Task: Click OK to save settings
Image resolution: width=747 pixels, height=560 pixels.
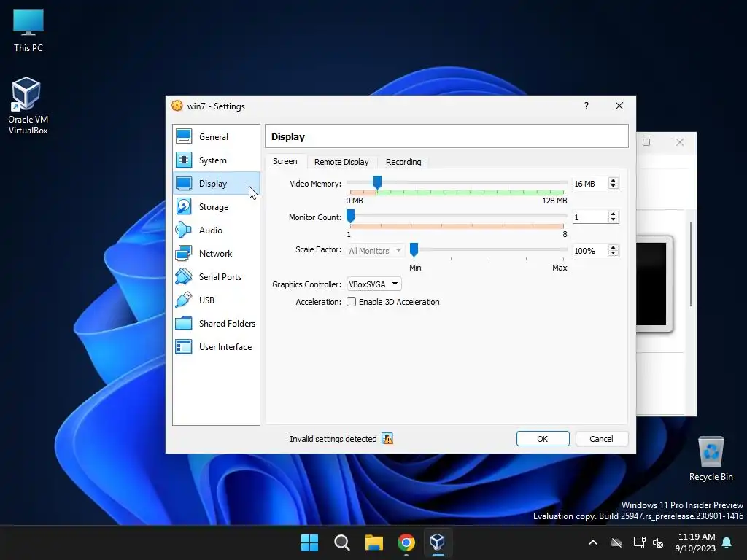Action: 543,438
